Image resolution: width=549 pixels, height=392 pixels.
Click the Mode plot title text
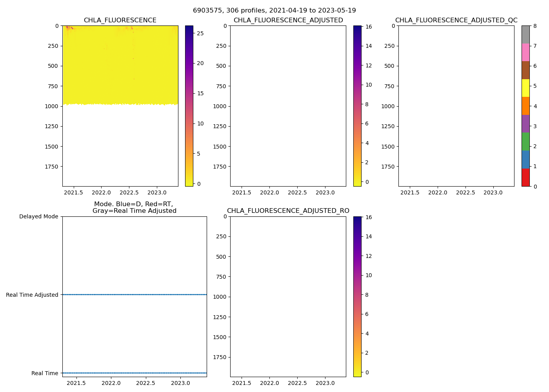pos(135,207)
